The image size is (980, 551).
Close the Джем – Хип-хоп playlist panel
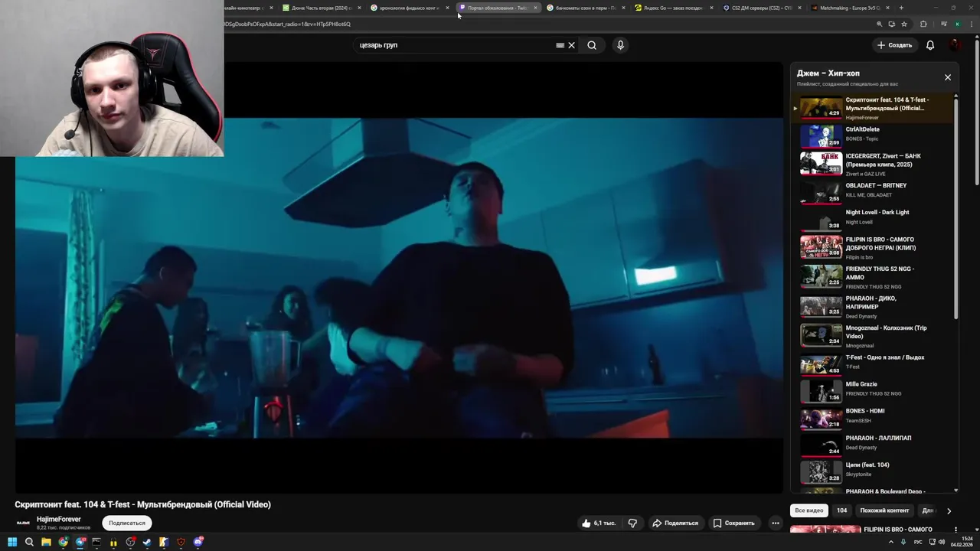pyautogui.click(x=948, y=77)
